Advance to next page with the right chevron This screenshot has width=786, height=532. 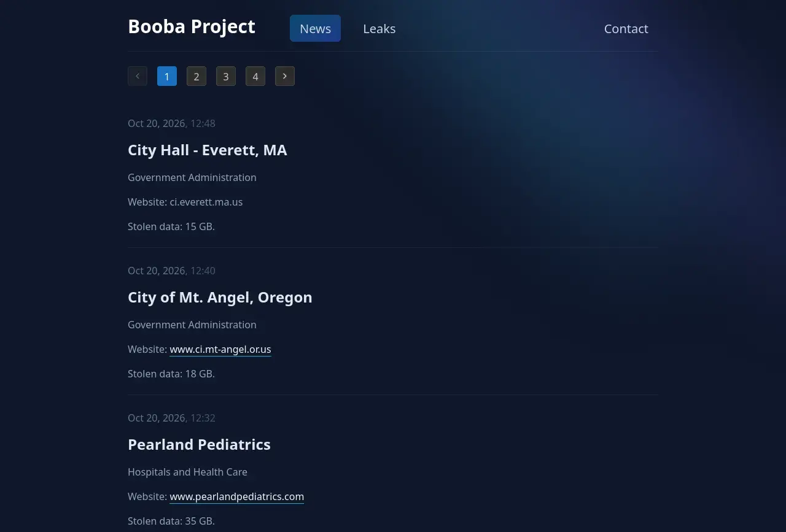coord(285,76)
